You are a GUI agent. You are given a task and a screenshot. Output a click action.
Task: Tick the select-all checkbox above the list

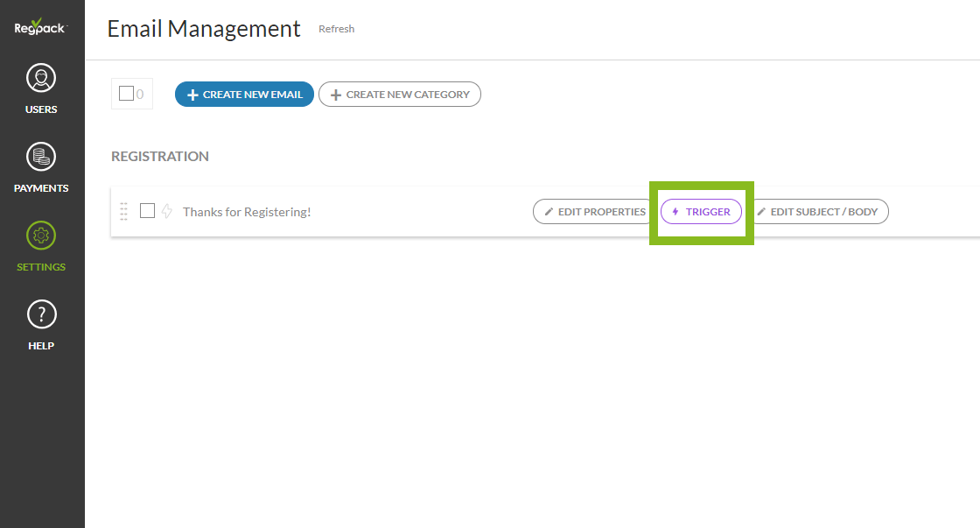tap(126, 94)
